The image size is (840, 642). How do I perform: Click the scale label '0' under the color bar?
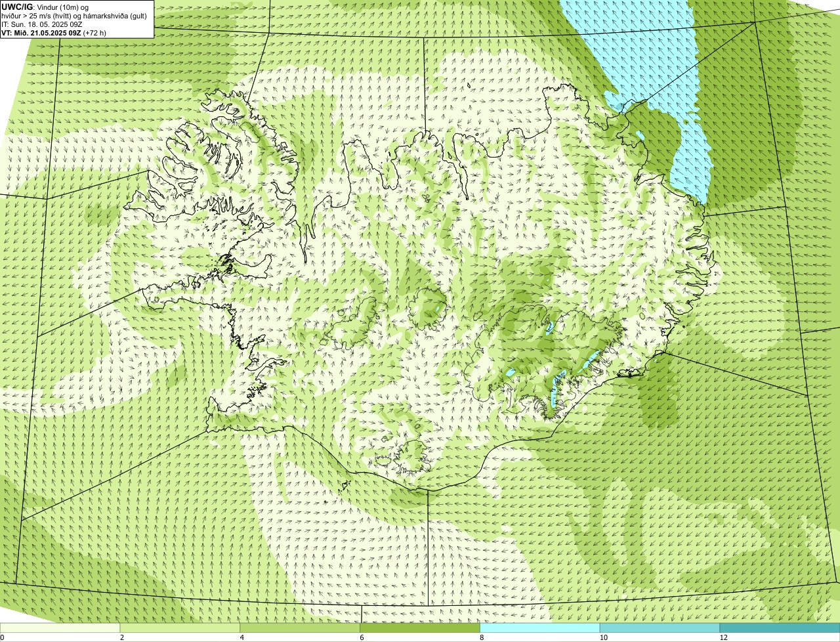click(x=2, y=637)
